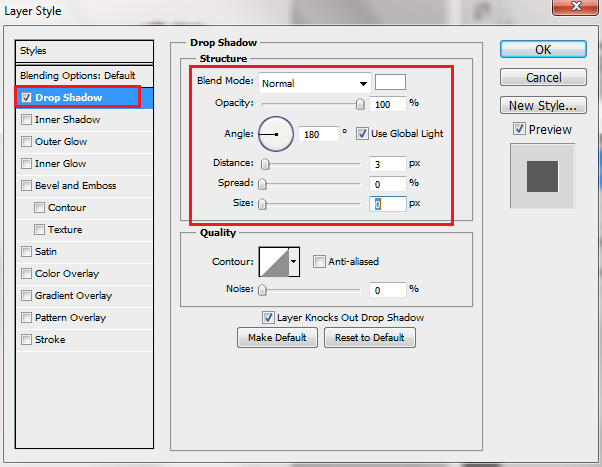Enable the Satin checkbox
602x467 pixels.
click(26, 252)
